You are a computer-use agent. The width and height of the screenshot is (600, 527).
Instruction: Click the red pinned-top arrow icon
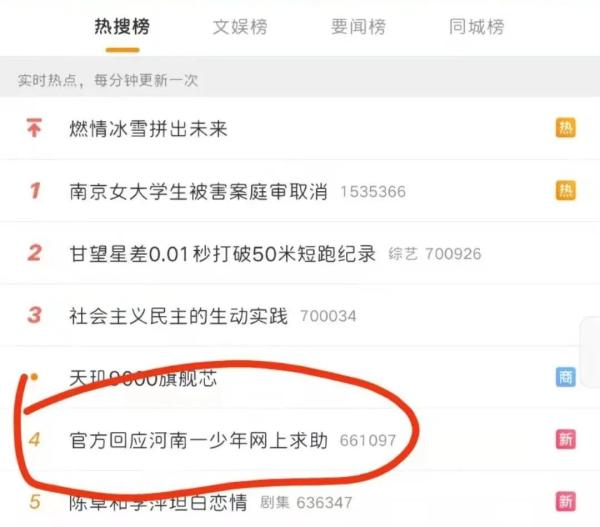coord(34,127)
